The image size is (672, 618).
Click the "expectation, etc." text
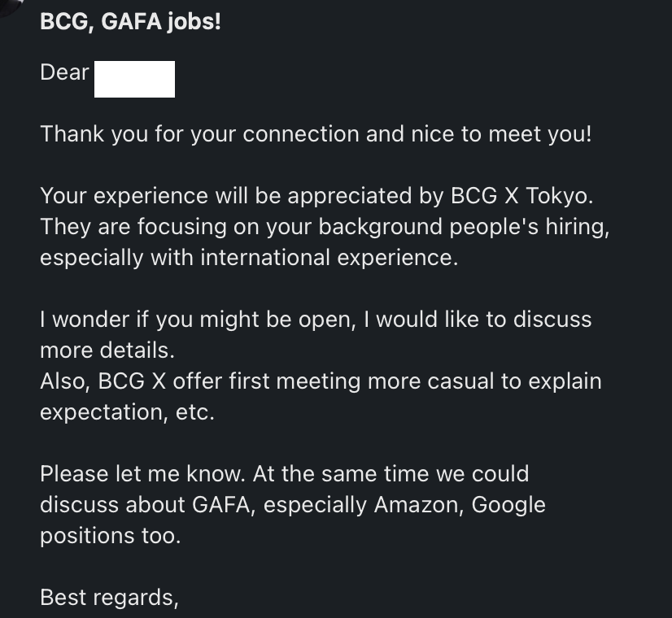point(127,411)
